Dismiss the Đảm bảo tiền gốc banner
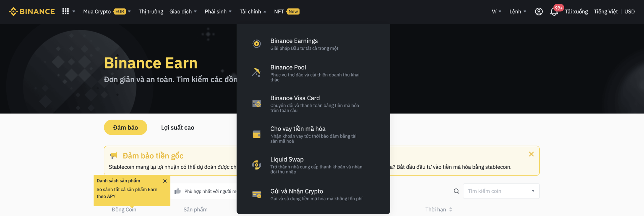Screen dimensions: 644x216 point(531,154)
